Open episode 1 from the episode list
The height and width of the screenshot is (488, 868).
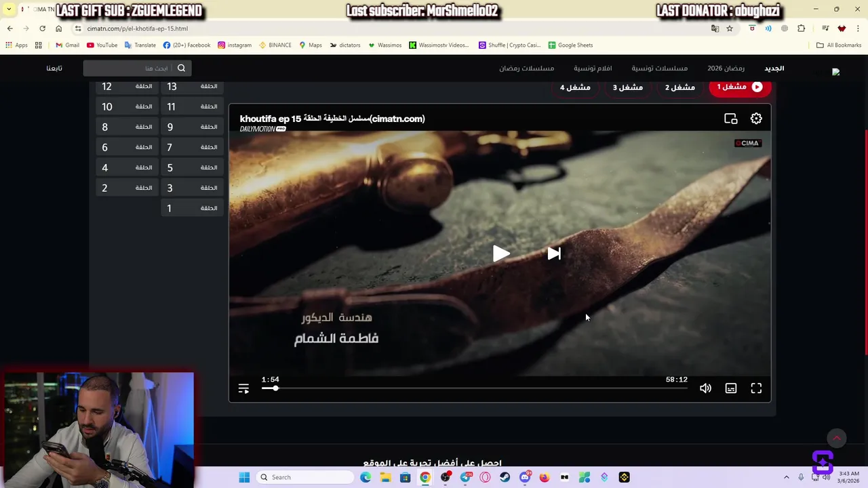(192, 208)
